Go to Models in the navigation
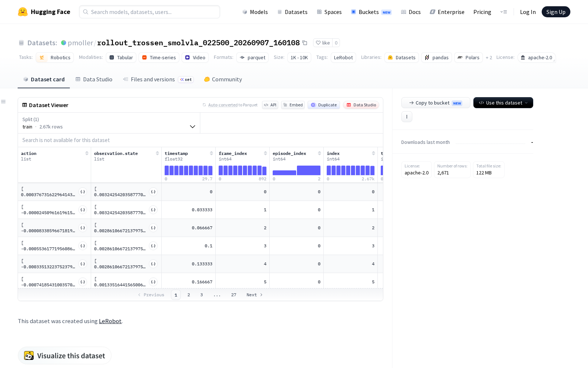 pyautogui.click(x=255, y=12)
